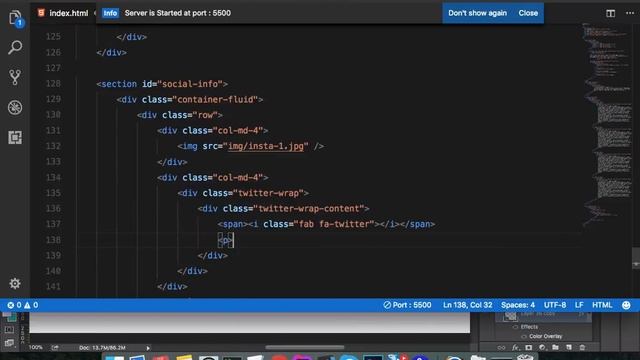
Task: Toggle visibility of Effects in Photoshop's Layers panel
Action: (x=515, y=327)
